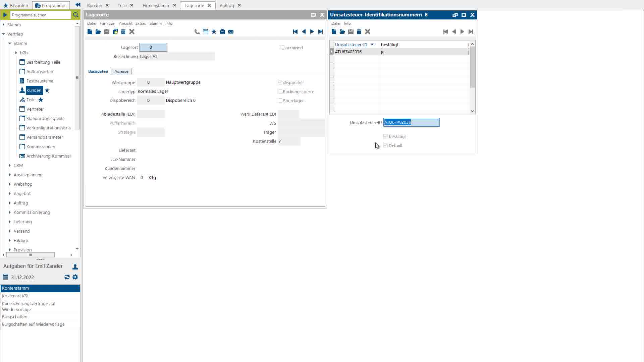Open tasks settings gear icon

(75, 277)
